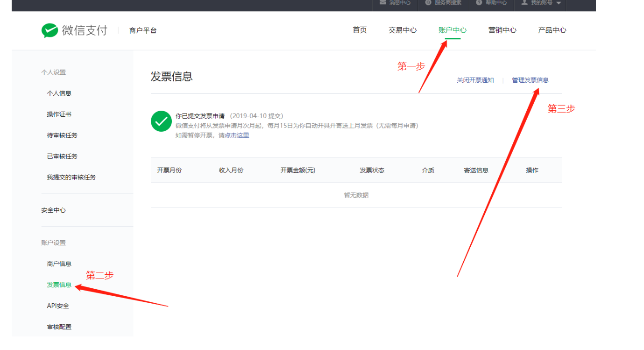Open the 首页 navigation tab

point(360,30)
